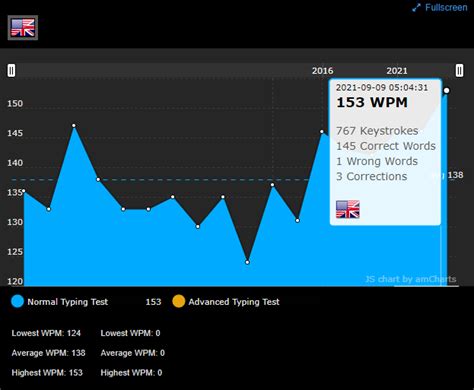
Task: Toggle the Normal Typing Test legend series
Action: click(x=68, y=302)
